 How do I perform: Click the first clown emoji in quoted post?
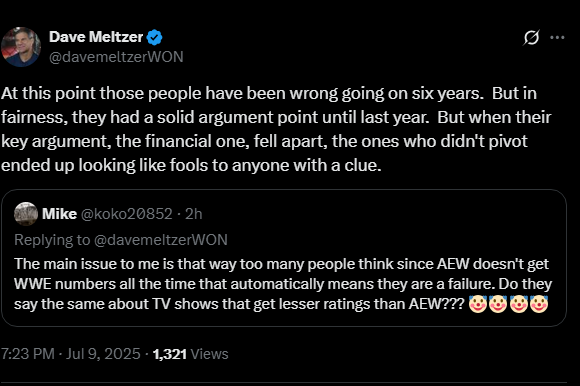[x=478, y=304]
